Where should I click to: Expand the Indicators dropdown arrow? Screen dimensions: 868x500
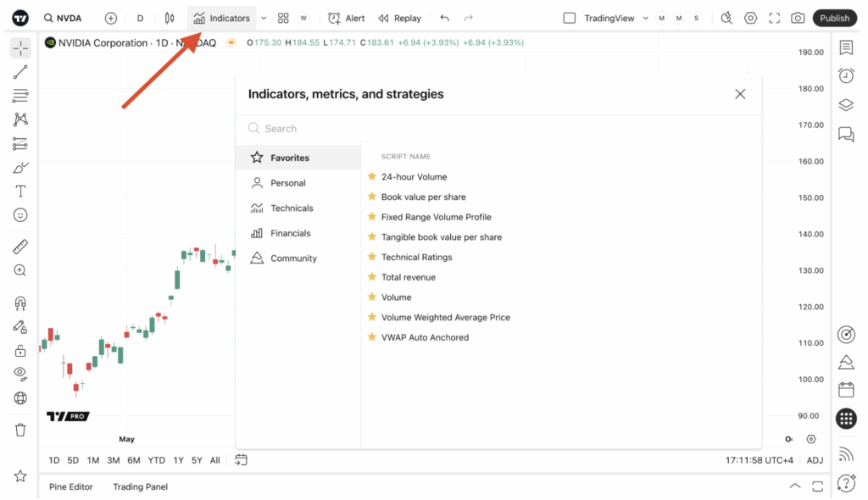[263, 17]
